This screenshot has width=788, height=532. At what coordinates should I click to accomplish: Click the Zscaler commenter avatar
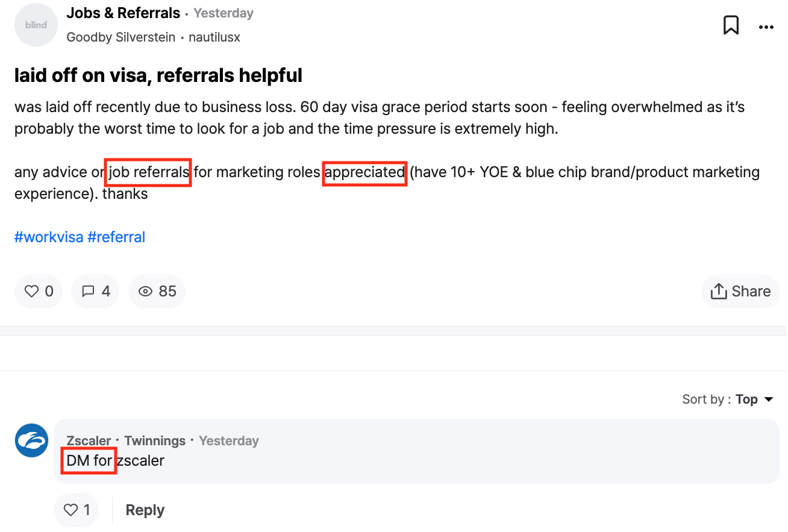click(31, 440)
